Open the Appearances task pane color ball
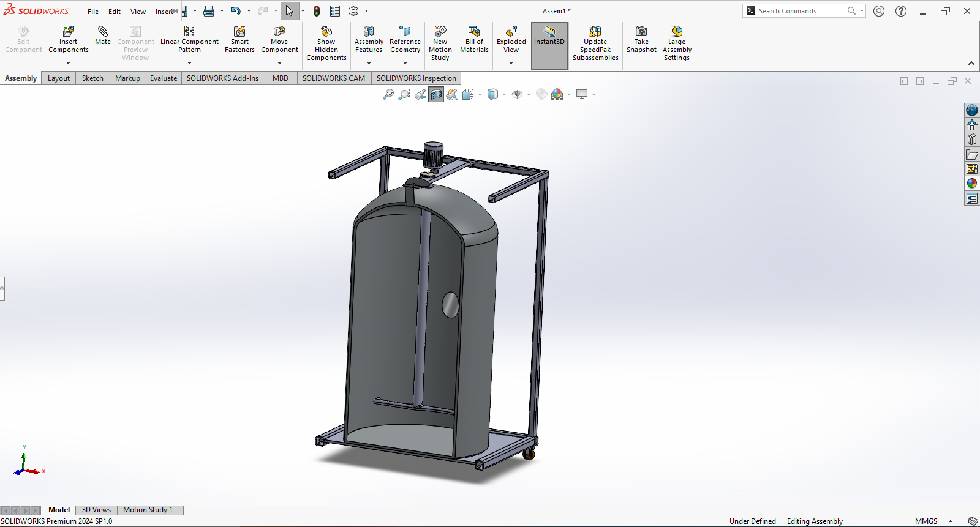Screen dimensions: 980x527 (972, 184)
